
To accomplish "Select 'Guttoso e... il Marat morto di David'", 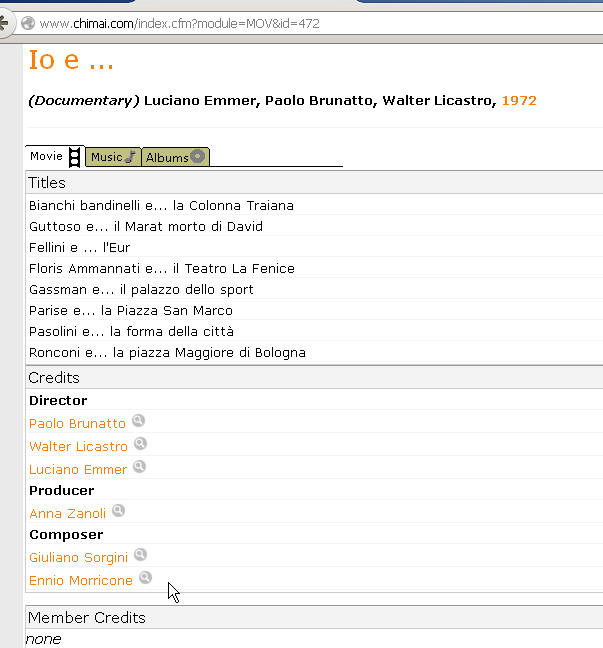I will click(x=146, y=226).
